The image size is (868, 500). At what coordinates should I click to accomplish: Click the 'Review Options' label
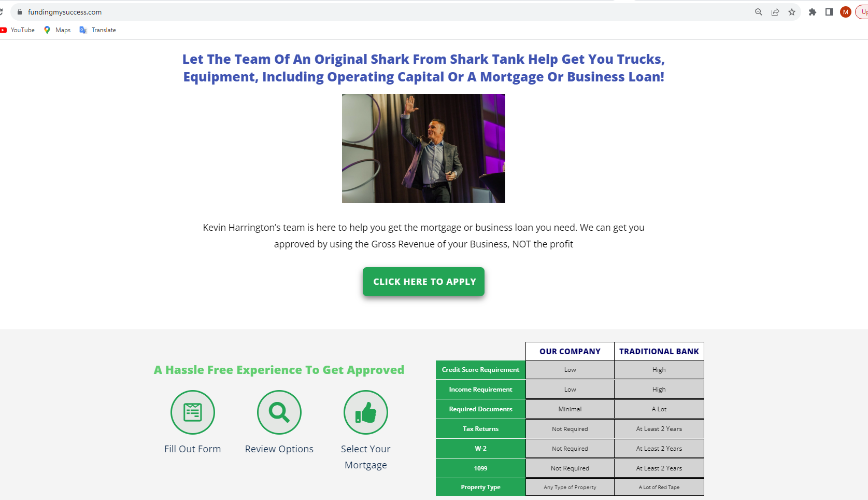(279, 449)
